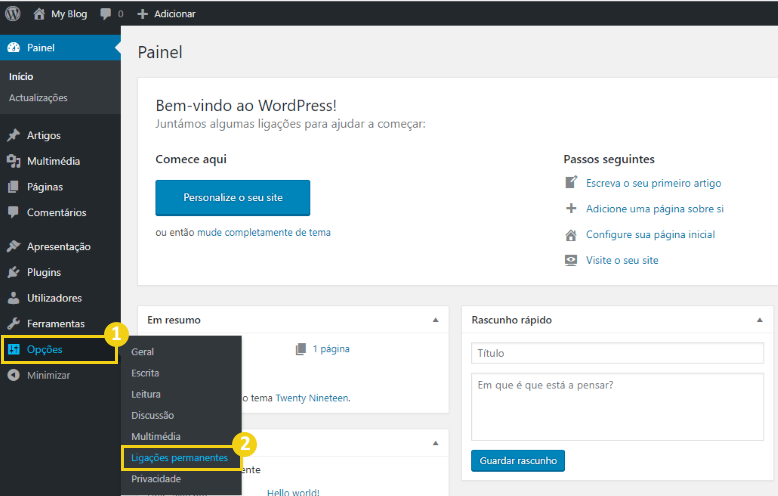Toggle the panel arrow below Em resumo
Viewport: 778px width, 496px height.
tap(436, 443)
